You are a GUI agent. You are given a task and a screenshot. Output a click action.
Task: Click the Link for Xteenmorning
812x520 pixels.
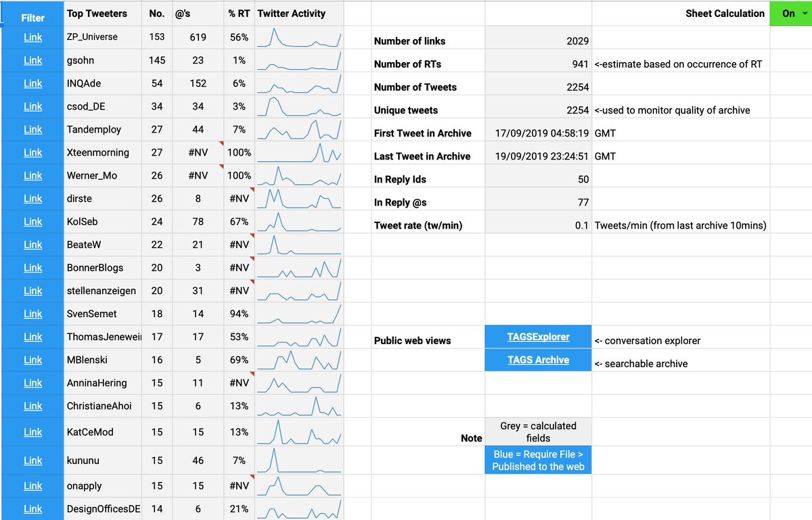(32, 152)
